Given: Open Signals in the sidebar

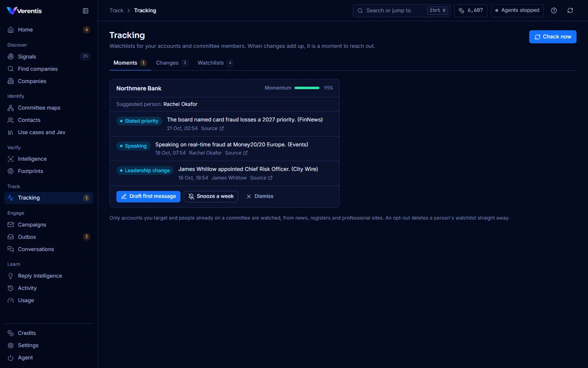Looking at the screenshot, I should coord(49,56).
